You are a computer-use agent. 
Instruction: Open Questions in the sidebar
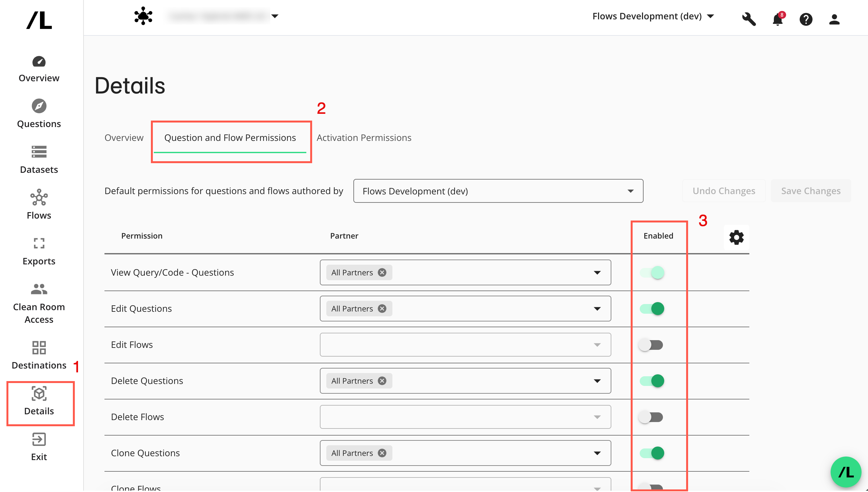[39, 114]
